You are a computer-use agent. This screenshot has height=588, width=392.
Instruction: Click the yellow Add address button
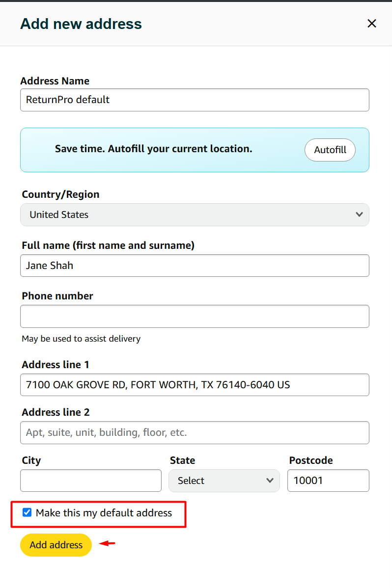click(x=56, y=545)
